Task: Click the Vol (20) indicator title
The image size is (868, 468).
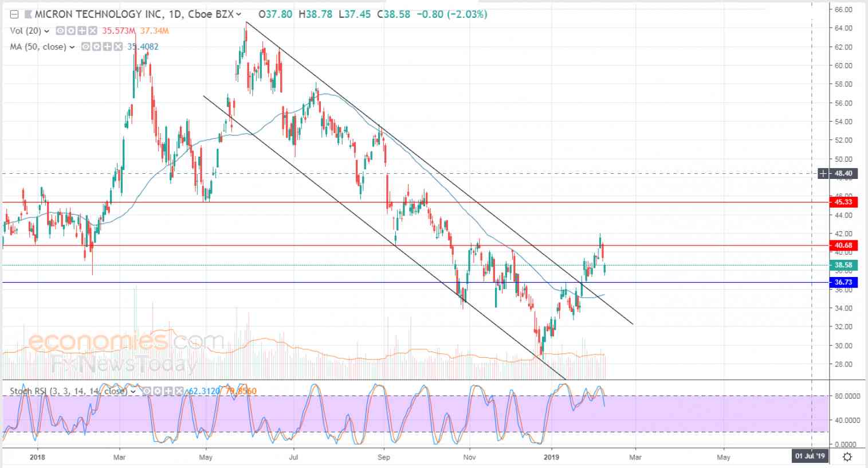Action: 25,31
